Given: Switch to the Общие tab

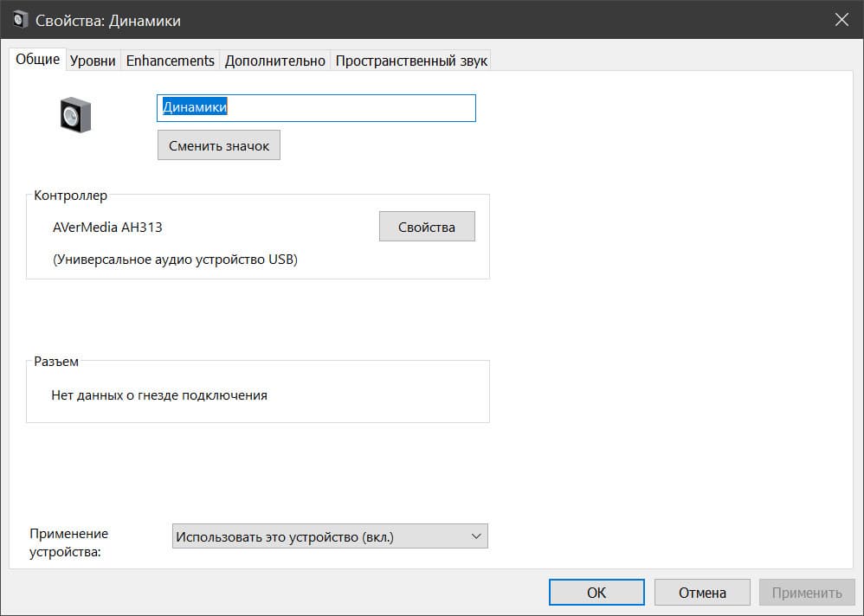Looking at the screenshot, I should (37, 59).
